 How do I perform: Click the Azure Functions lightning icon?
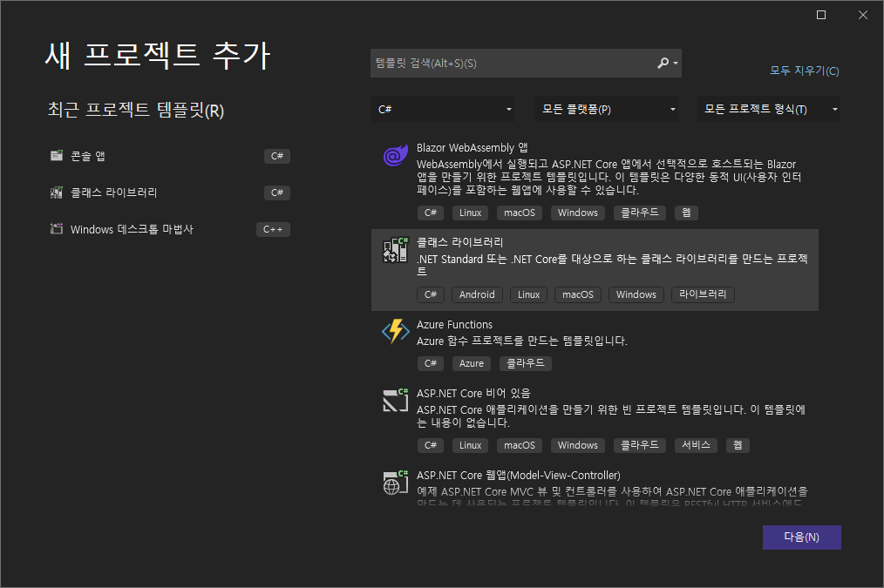395,331
